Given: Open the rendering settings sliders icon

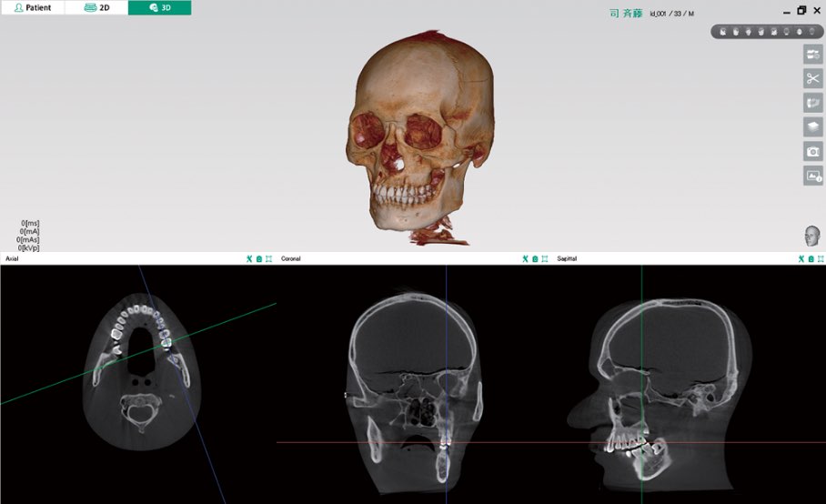Looking at the screenshot, I should pos(812,55).
